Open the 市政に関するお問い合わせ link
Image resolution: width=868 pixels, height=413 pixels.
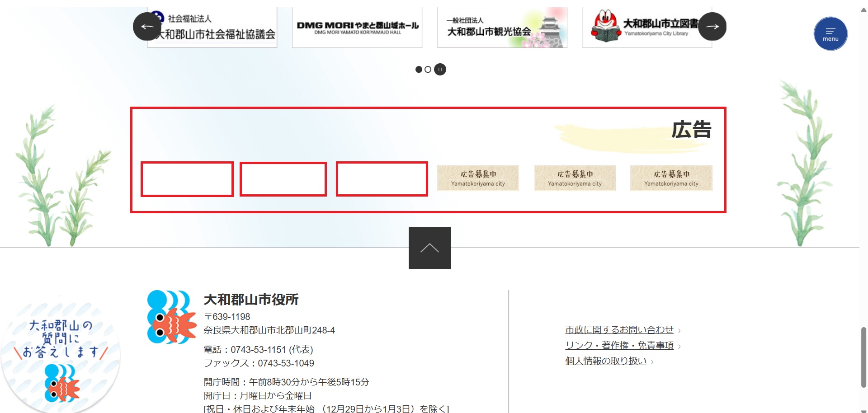(619, 330)
